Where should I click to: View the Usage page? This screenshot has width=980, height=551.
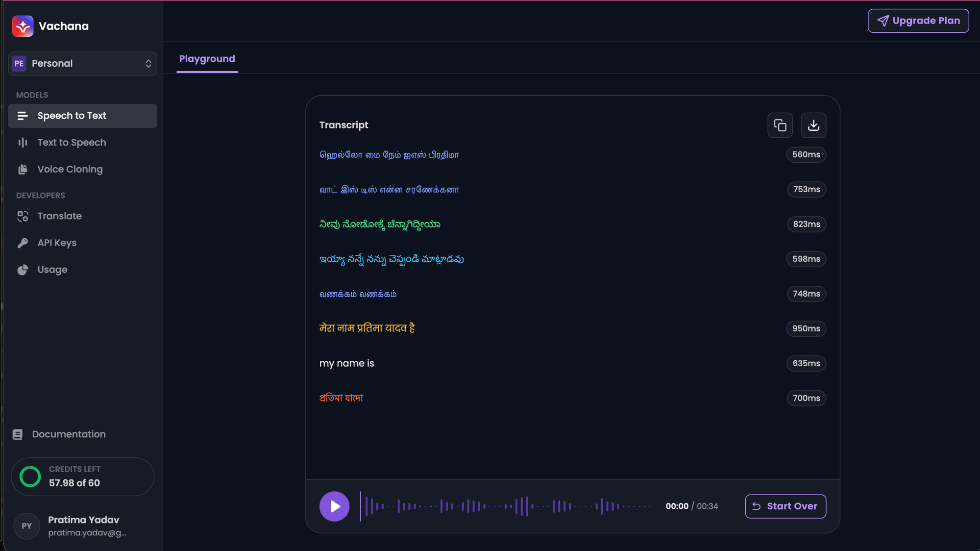point(52,270)
